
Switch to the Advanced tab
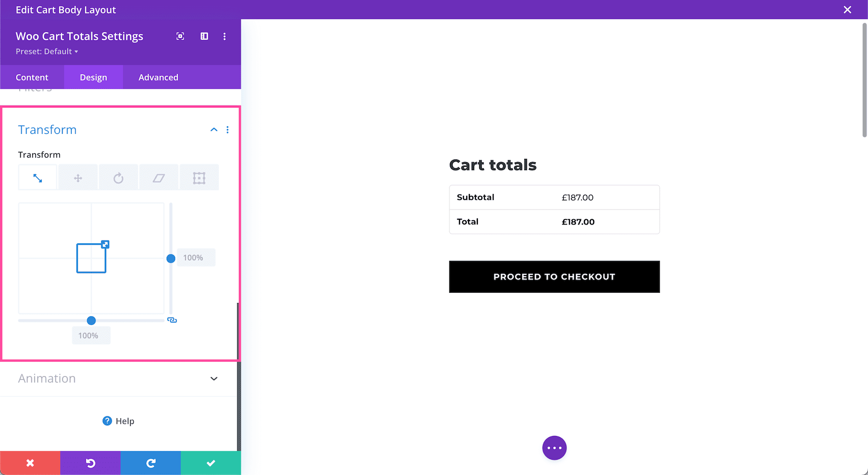158,77
